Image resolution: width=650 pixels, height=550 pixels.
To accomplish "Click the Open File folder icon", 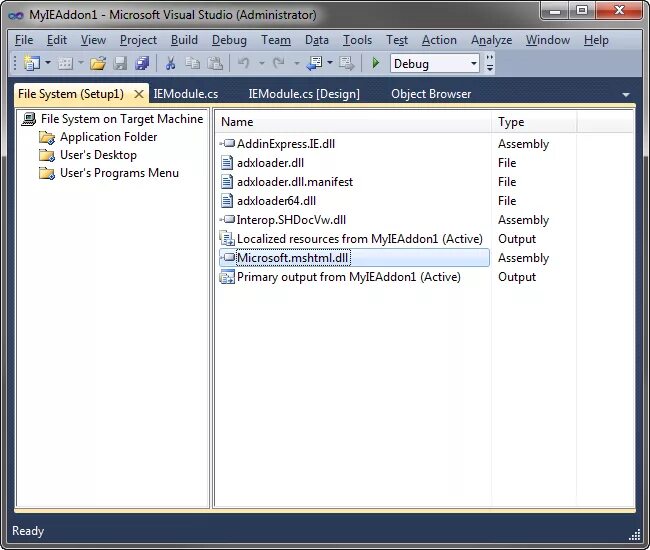I will pyautogui.click(x=98, y=63).
